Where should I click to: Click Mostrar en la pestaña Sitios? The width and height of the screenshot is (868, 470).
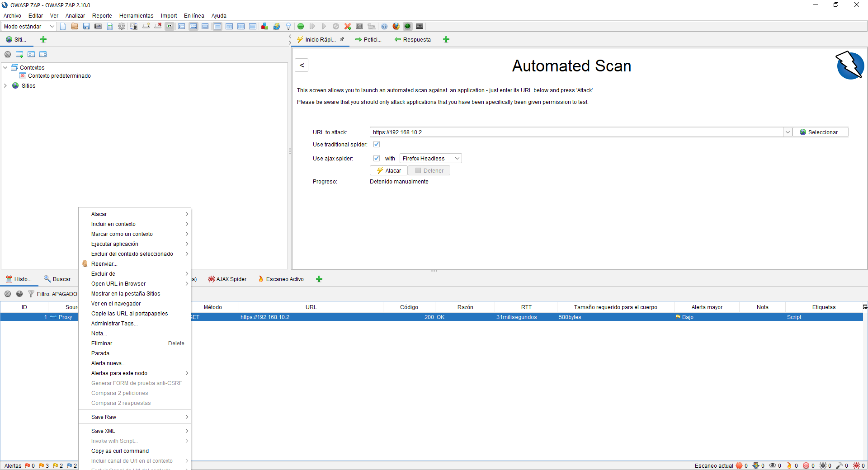135,293
